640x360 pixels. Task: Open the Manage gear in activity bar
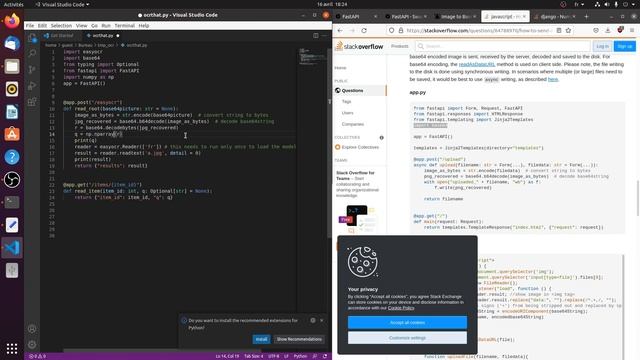(32, 344)
